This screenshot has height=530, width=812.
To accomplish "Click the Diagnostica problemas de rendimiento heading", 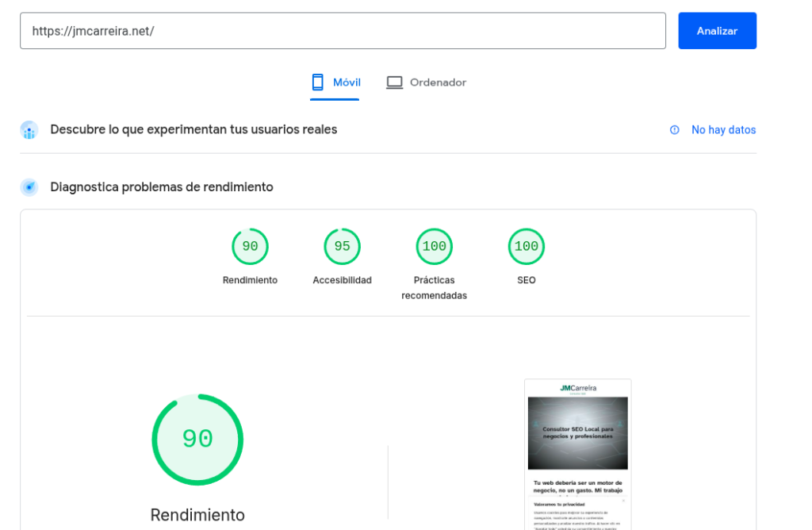I will [x=161, y=187].
